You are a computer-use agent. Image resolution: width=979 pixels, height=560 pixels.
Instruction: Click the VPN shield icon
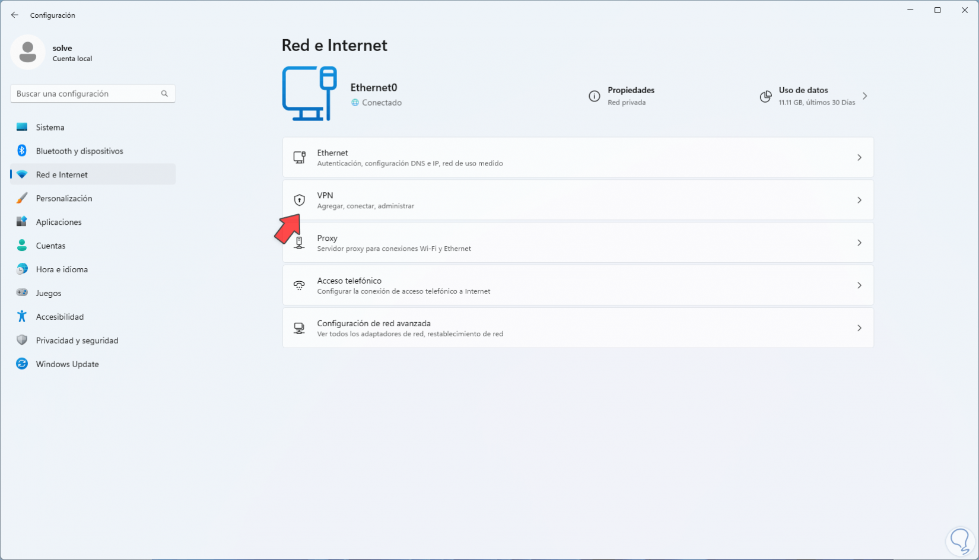[x=300, y=201]
